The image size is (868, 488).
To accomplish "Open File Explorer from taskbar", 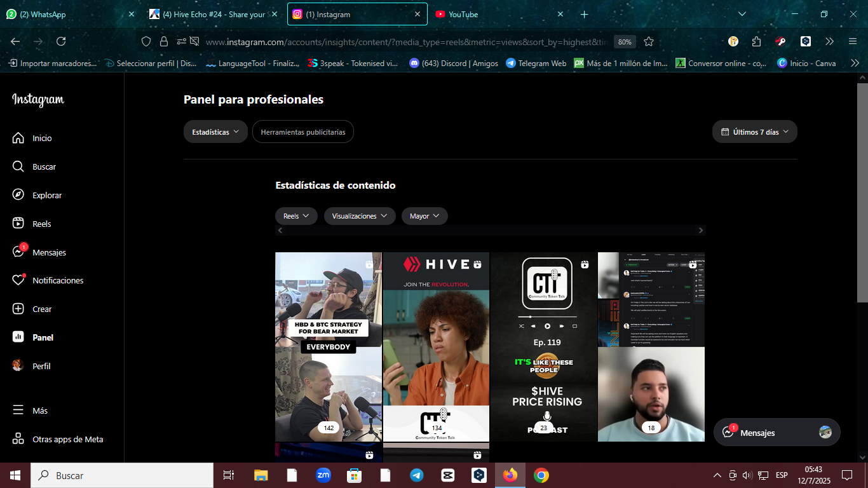I will pyautogui.click(x=261, y=475).
